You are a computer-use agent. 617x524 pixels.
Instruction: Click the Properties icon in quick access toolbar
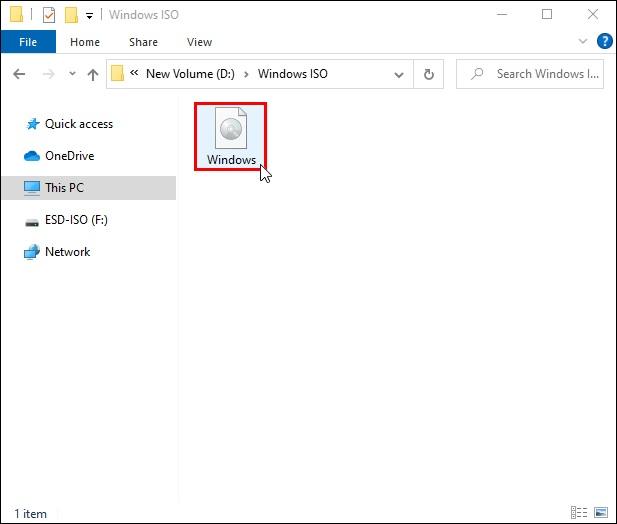49,15
